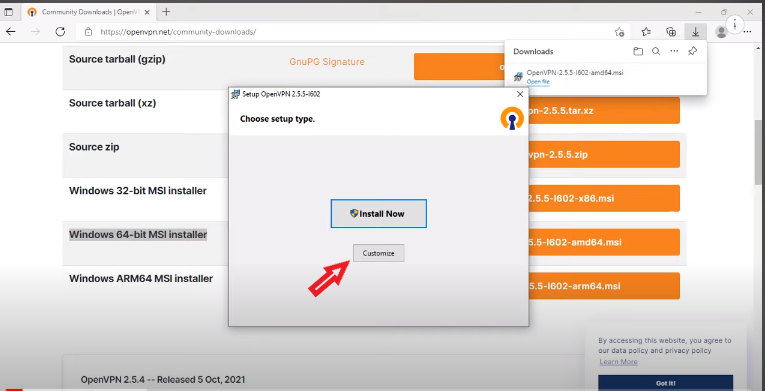View site info via the address bar lock icon

point(88,32)
